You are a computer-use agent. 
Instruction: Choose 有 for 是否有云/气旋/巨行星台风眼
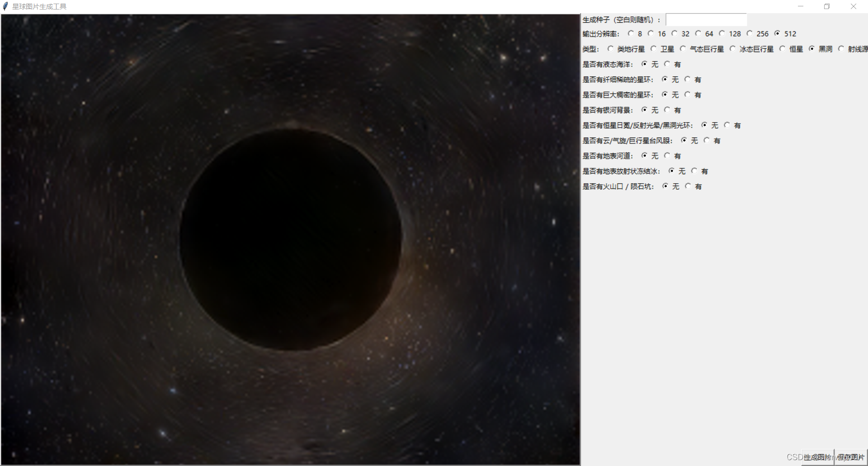tap(707, 141)
